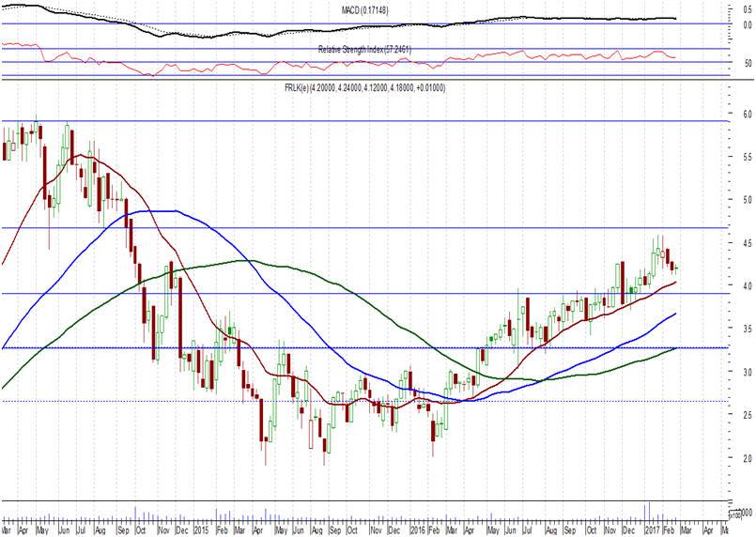The height and width of the screenshot is (537, 756).
Task: Select the 2015 year label on time axis
Action: 201,530
